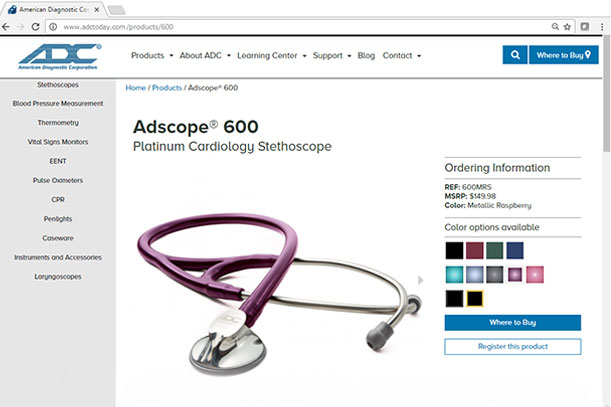Choose the pink color swatch
The height and width of the screenshot is (407, 611).
click(535, 274)
